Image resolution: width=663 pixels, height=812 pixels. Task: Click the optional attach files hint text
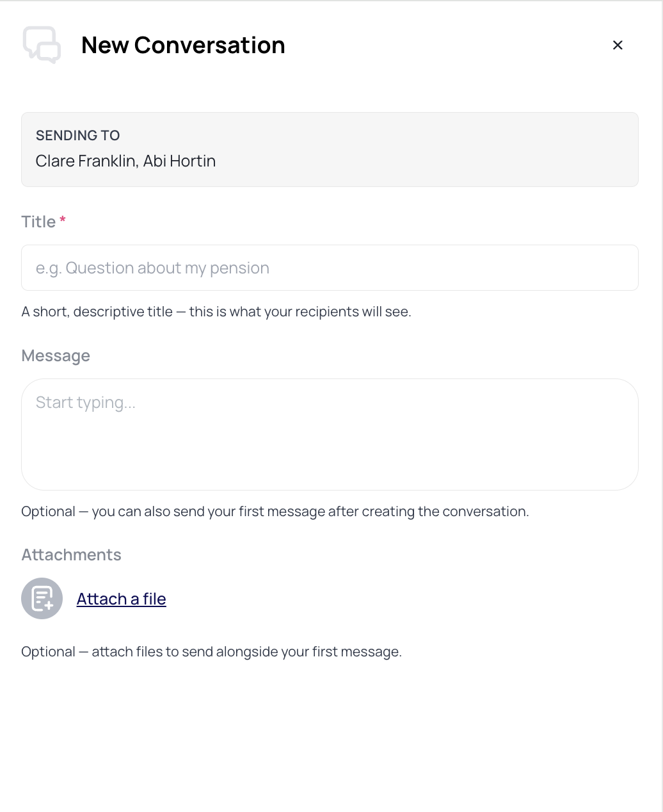212,652
